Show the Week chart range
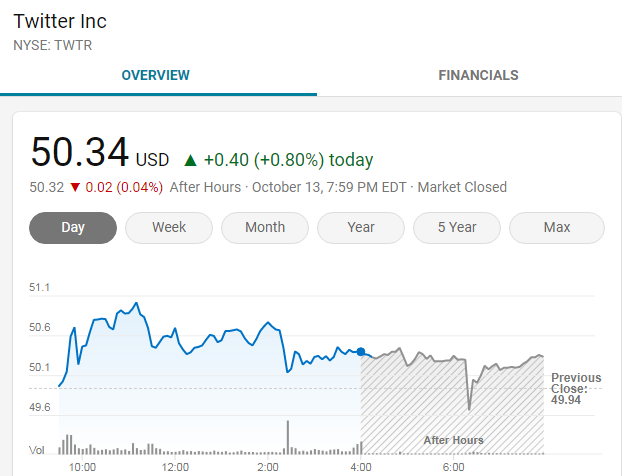 pos(169,227)
